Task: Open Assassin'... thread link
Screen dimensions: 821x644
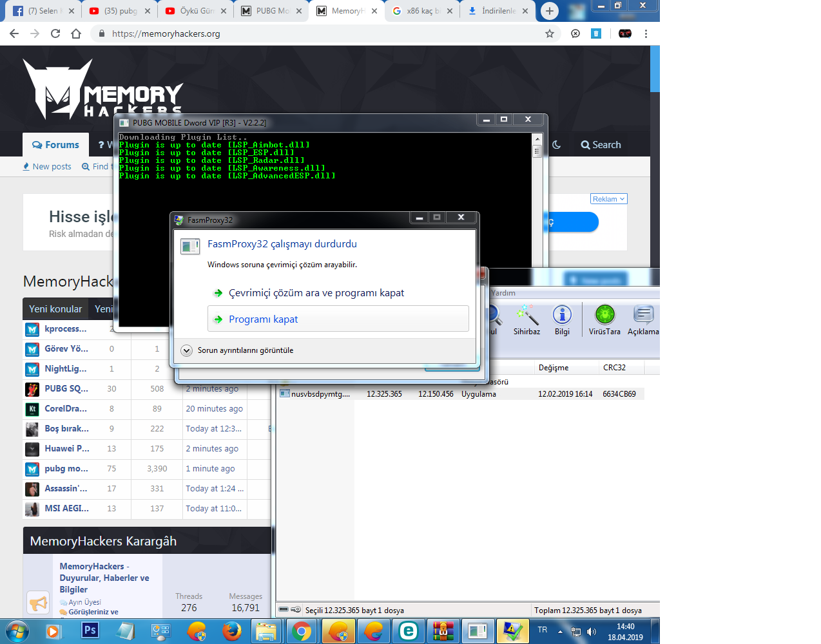Action: (x=66, y=488)
